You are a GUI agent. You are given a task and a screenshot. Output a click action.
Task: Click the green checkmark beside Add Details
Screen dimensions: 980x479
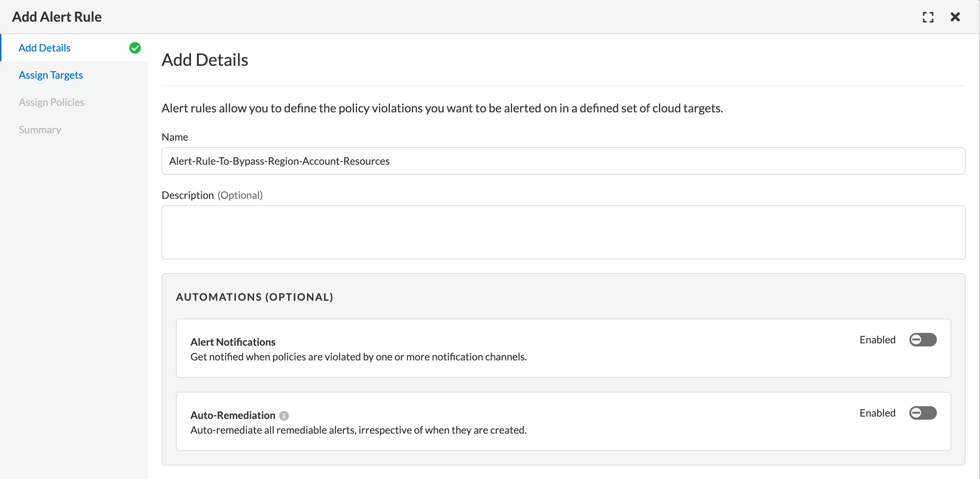tap(135, 48)
